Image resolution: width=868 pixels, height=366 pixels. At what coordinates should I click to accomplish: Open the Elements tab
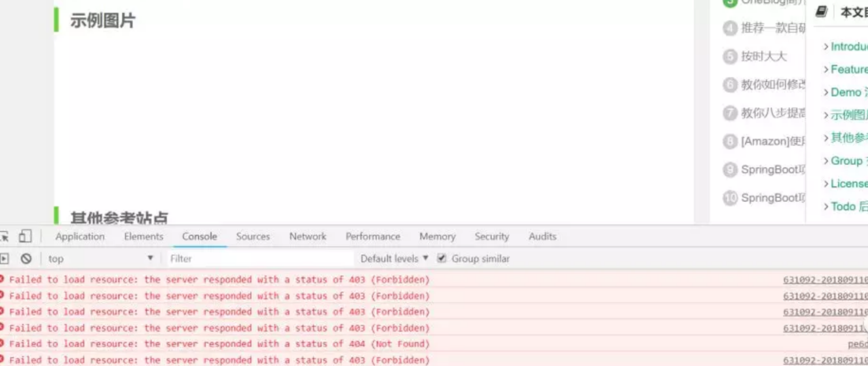pos(144,236)
